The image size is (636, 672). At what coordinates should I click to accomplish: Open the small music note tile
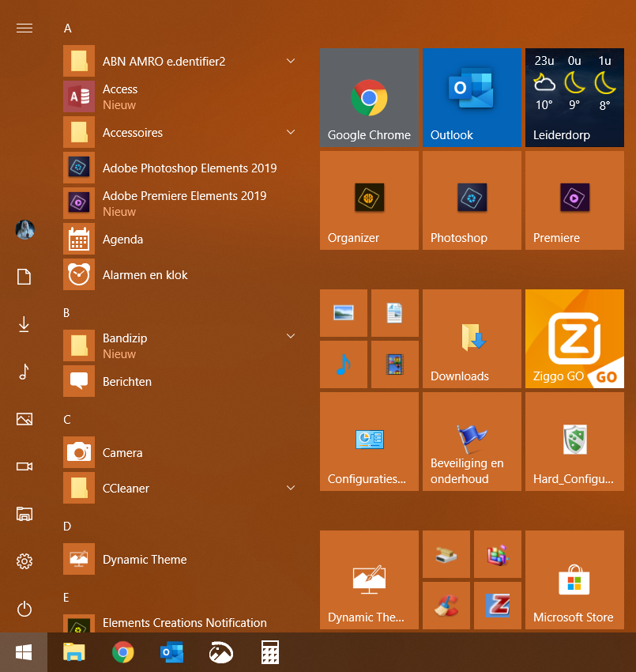click(x=344, y=364)
